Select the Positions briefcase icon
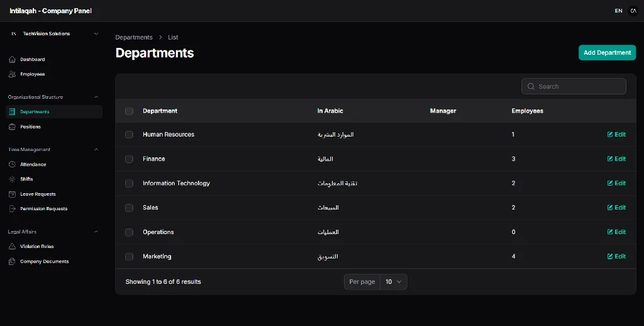 [x=12, y=127]
